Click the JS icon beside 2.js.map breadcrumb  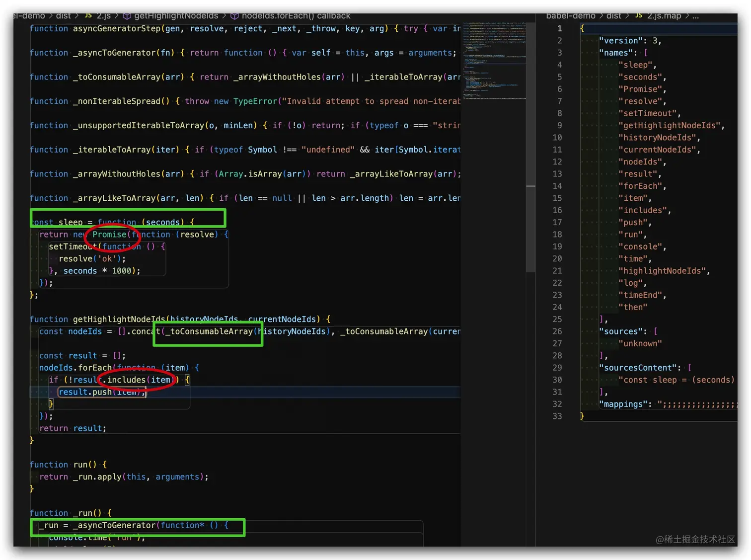639,16
